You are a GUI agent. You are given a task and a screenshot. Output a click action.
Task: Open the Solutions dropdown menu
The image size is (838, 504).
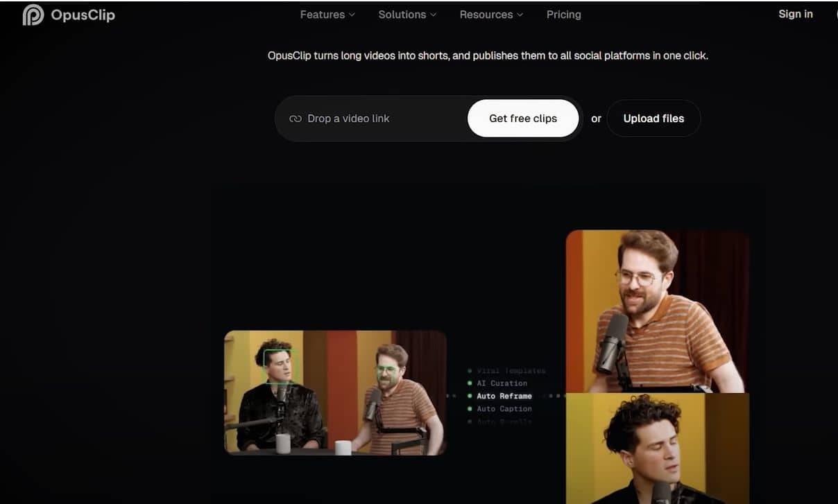point(407,15)
